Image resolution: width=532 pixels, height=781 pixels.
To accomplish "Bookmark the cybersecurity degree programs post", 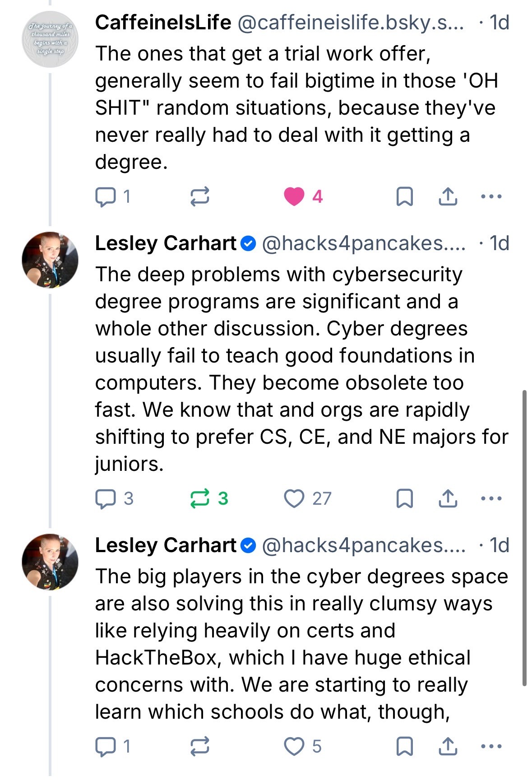I will click(404, 499).
